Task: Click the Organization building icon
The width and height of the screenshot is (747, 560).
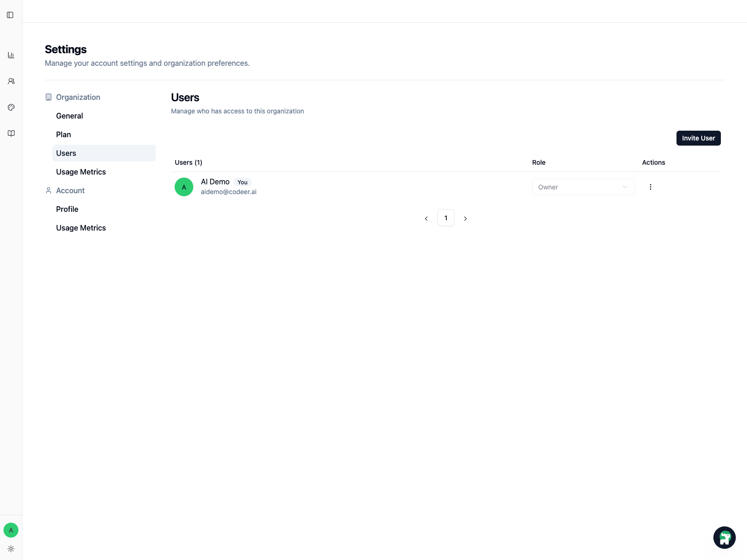Action: click(x=48, y=97)
